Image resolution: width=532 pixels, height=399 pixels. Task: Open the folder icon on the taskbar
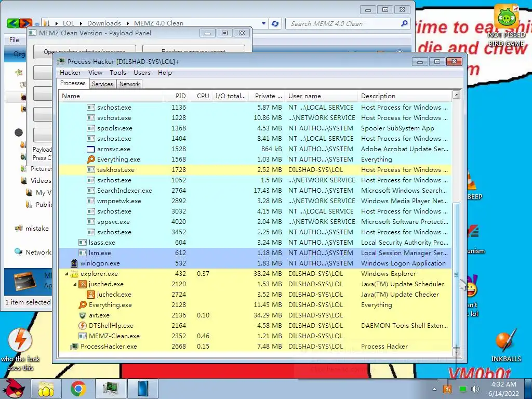coord(46,389)
